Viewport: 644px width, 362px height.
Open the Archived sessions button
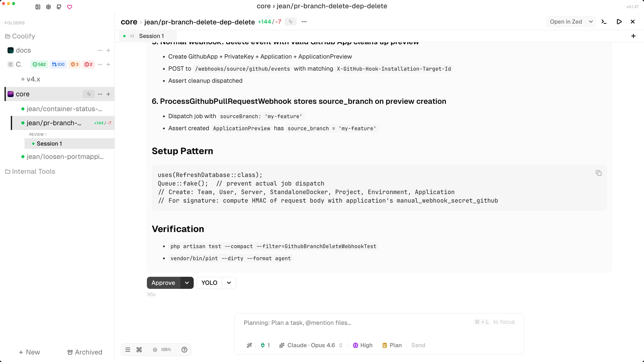85,352
